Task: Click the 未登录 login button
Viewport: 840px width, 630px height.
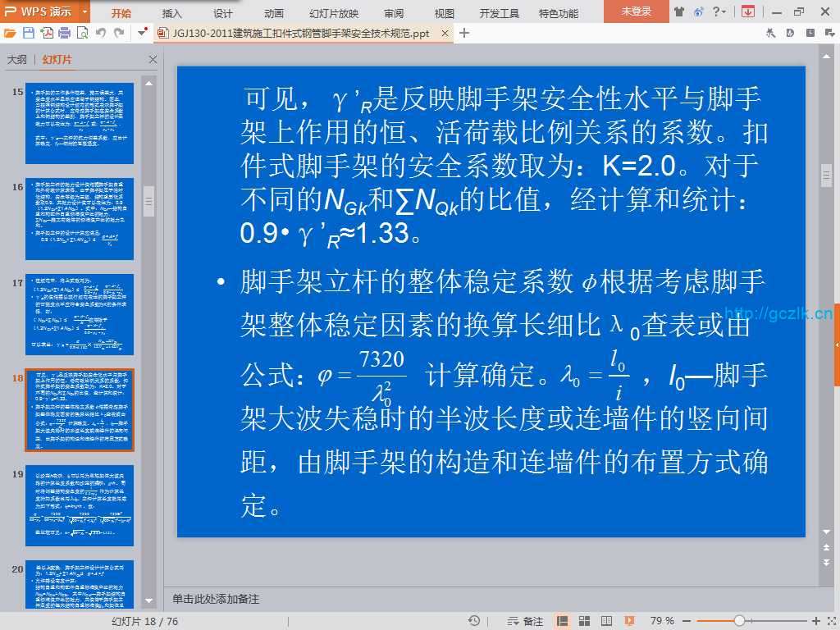Action: (x=636, y=11)
